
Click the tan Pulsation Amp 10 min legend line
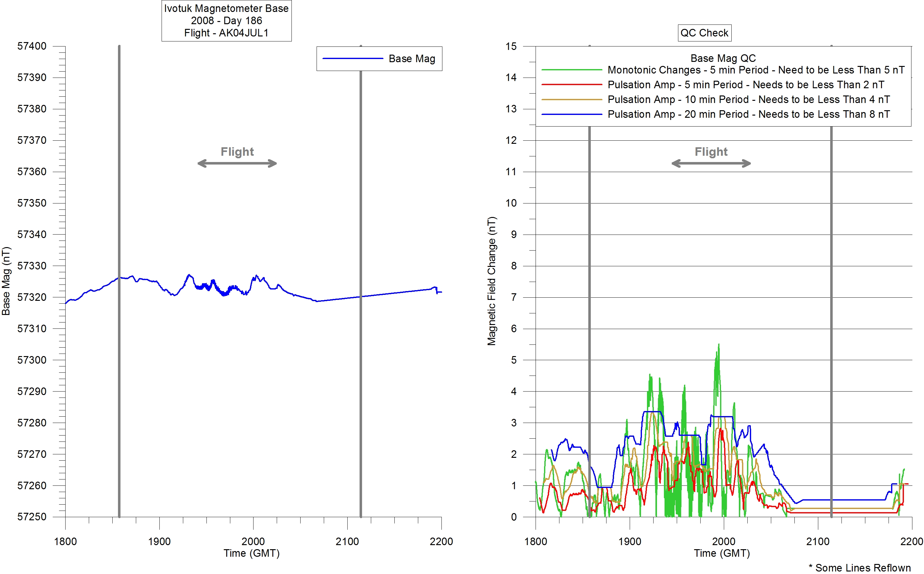[572, 99]
